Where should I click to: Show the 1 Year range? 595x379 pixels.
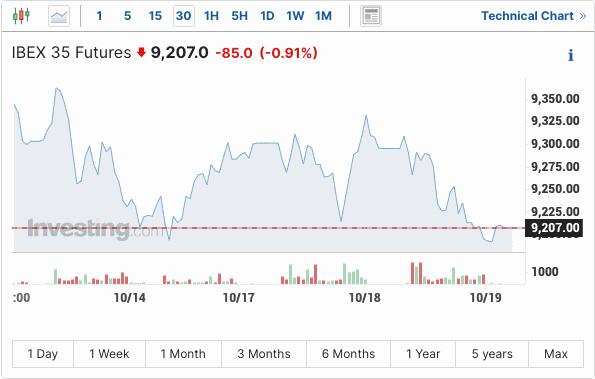pos(423,354)
